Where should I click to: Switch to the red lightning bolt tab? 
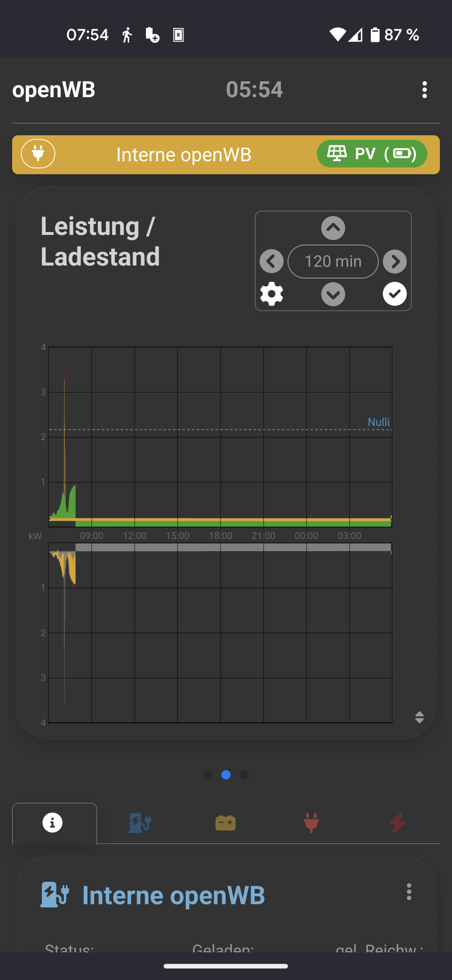[x=397, y=823]
